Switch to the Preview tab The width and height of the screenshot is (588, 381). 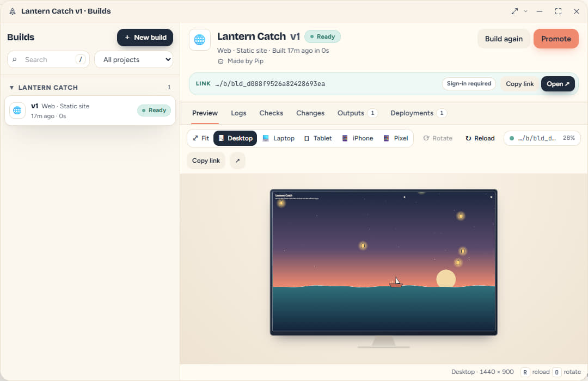tap(205, 113)
